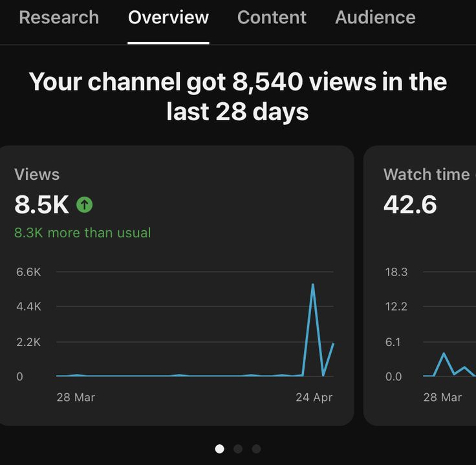Tap '8.3K more than usual' text
This screenshot has height=465, width=476.
(83, 233)
